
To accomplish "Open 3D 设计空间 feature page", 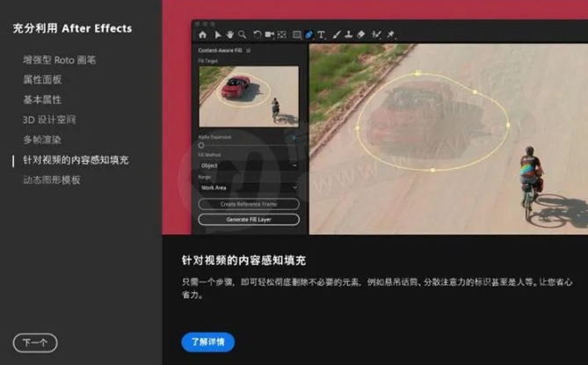I will (49, 120).
